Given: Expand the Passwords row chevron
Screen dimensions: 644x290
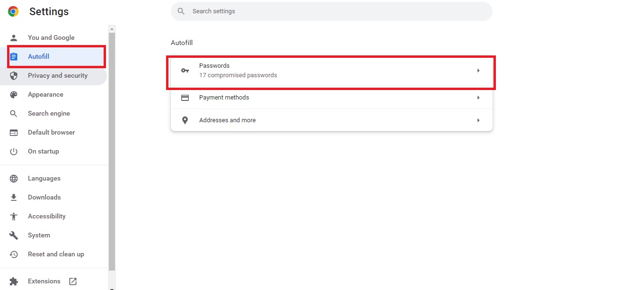Looking at the screenshot, I should coord(478,70).
